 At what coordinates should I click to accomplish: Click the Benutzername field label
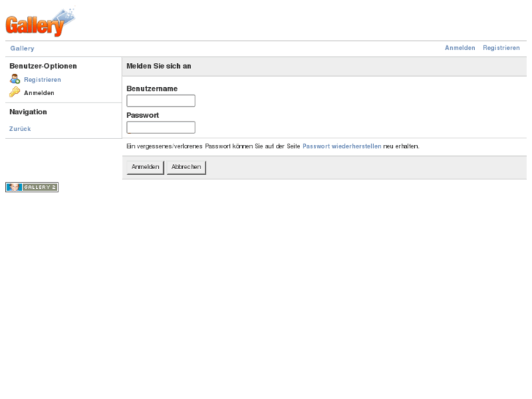pos(151,89)
